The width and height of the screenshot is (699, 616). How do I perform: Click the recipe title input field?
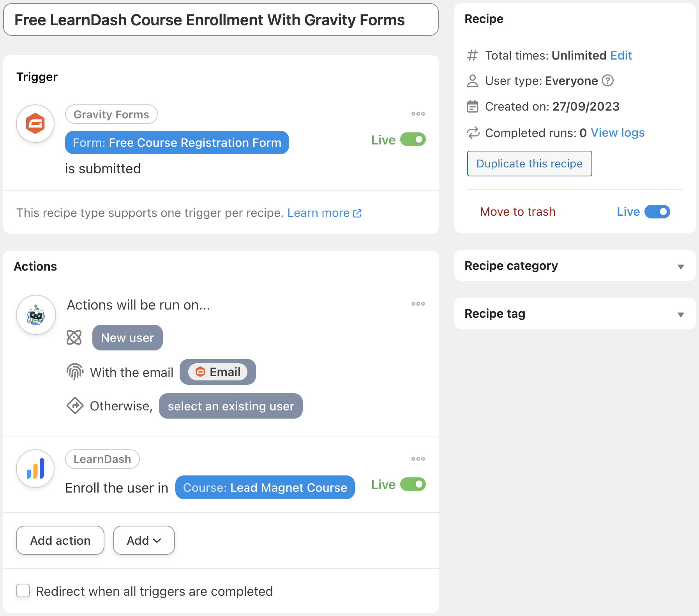tap(221, 20)
